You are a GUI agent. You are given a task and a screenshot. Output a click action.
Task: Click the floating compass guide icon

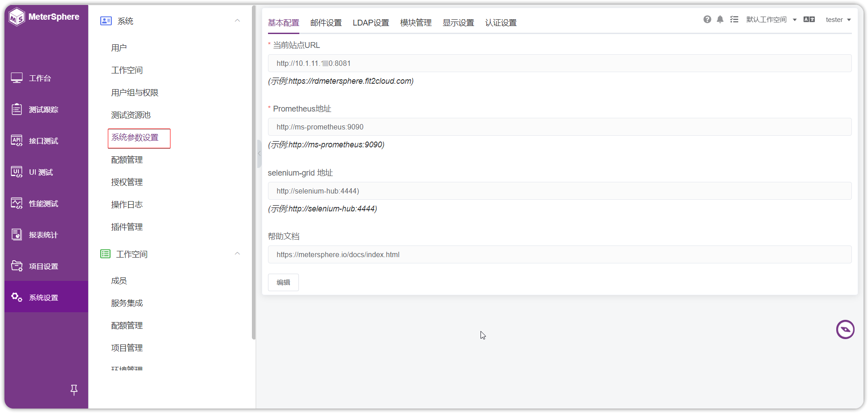845,330
